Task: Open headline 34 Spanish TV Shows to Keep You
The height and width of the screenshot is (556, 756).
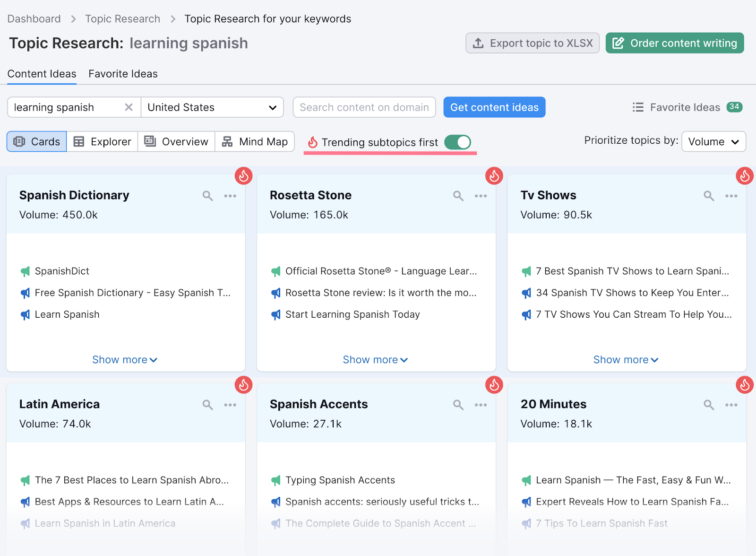Action: pyautogui.click(x=632, y=293)
